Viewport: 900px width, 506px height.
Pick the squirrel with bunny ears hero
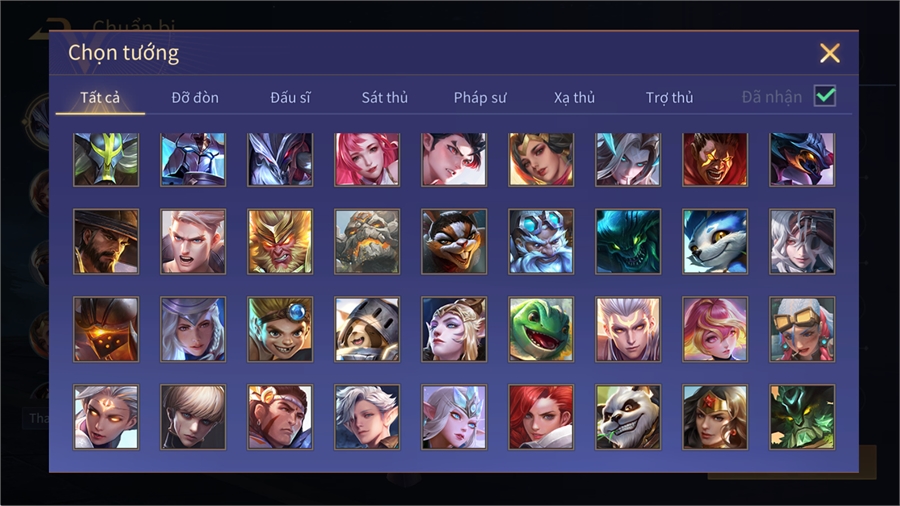click(454, 242)
